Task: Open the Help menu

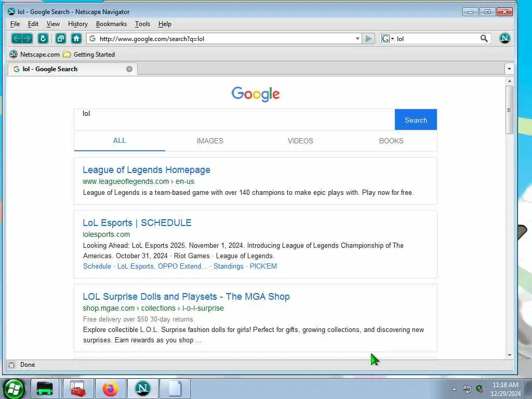Action: (x=165, y=24)
